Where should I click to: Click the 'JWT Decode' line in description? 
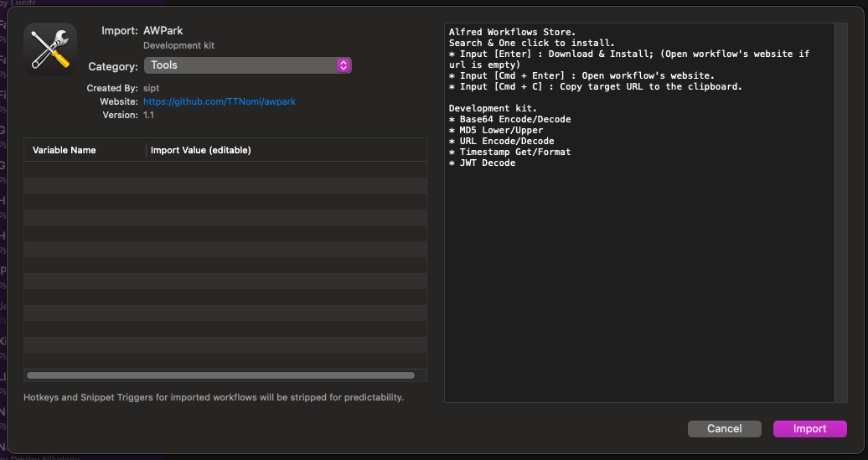[482, 163]
